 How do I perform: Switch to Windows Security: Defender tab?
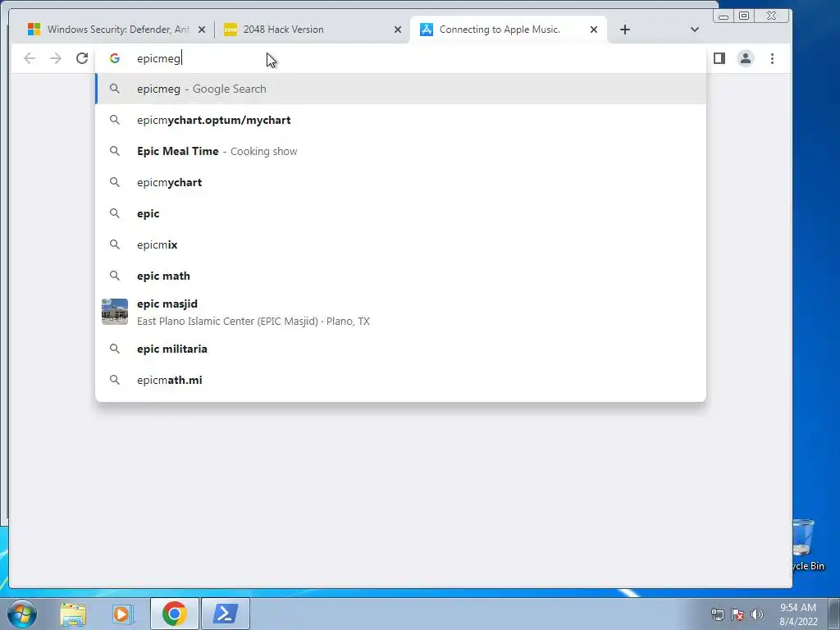point(116,30)
